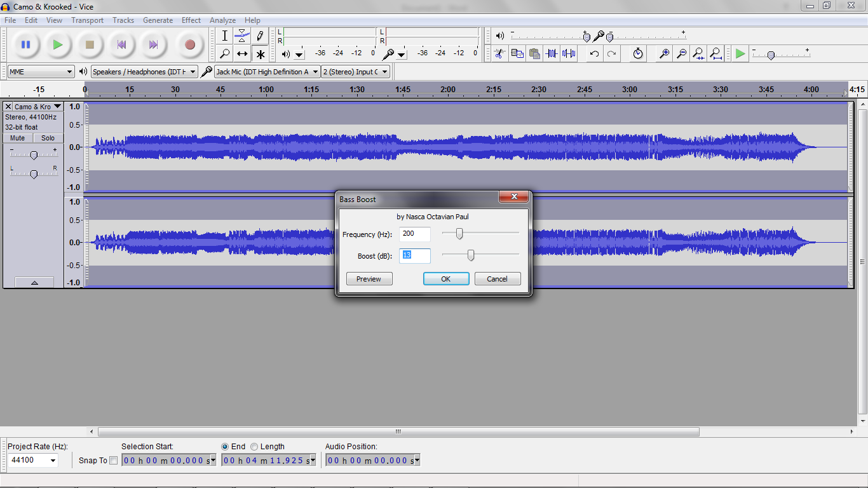Open the Effect menu
This screenshot has height=488, width=868.
pos(191,20)
